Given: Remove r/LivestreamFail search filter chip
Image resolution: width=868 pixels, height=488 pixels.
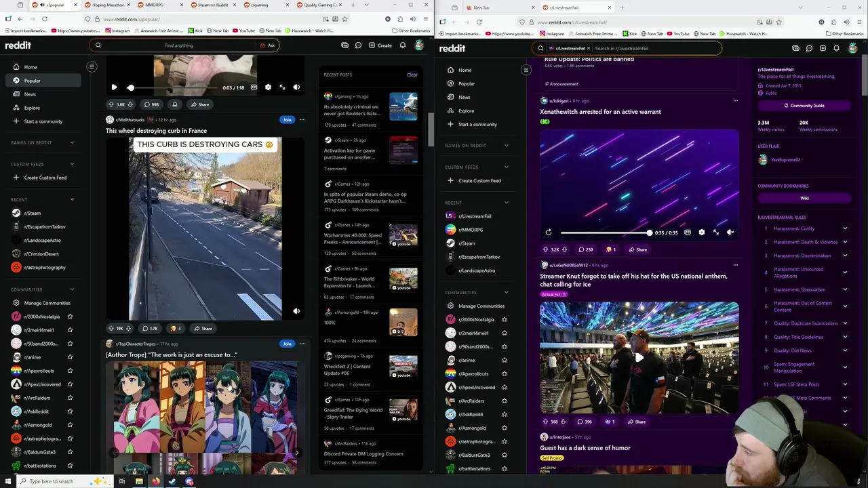Looking at the screenshot, I should (588, 48).
